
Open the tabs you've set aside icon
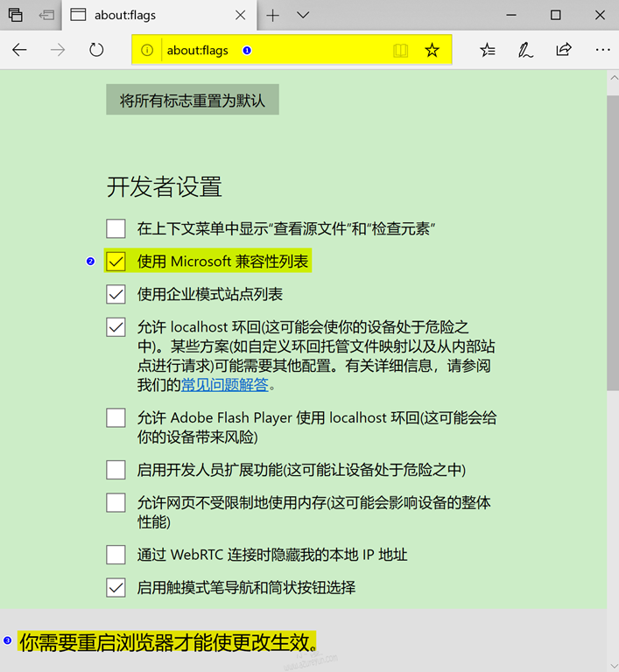pyautogui.click(x=16, y=15)
